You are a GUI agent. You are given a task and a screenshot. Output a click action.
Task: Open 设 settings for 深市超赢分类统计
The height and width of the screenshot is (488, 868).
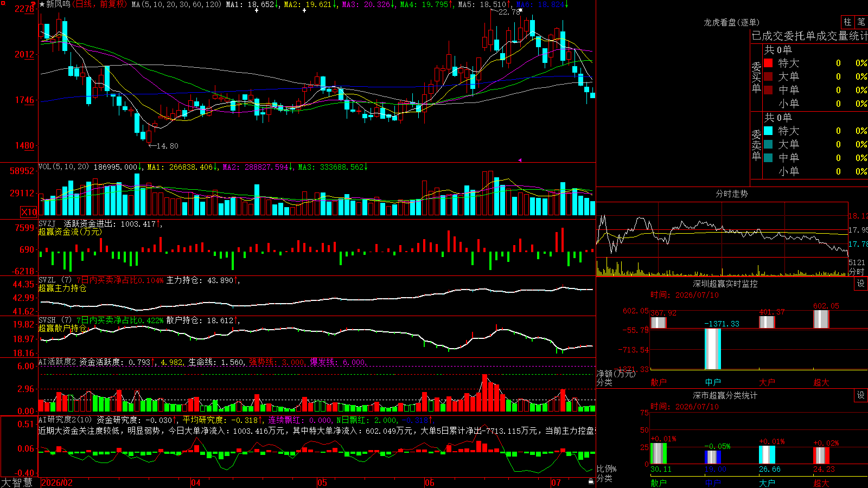pyautogui.click(x=860, y=395)
